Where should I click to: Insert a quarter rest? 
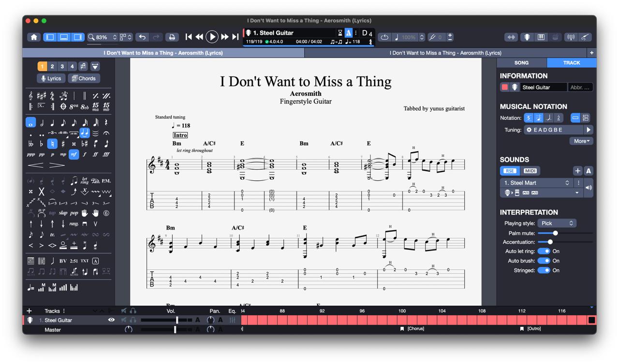(106, 123)
